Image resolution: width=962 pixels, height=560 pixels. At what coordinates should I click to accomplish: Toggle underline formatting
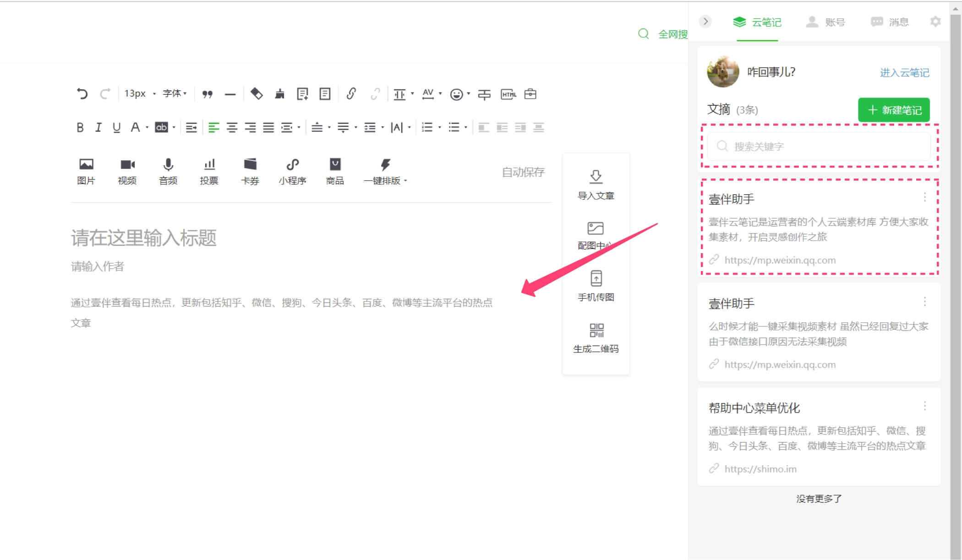[116, 127]
